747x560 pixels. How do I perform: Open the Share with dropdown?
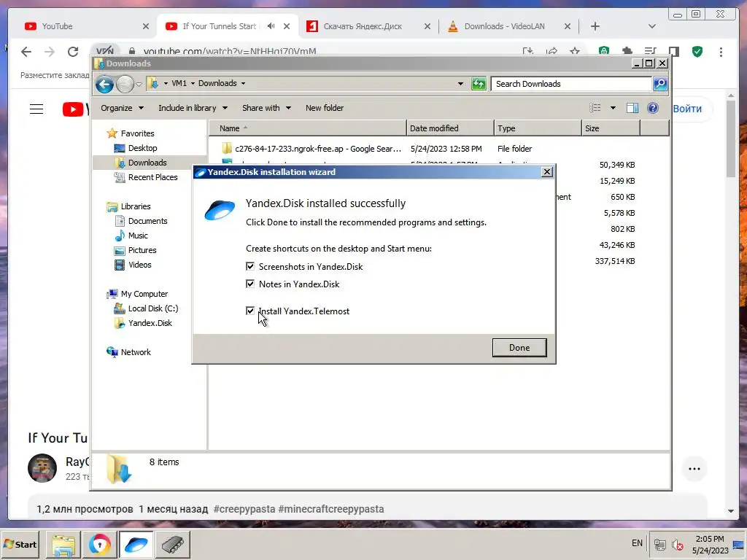266,108
